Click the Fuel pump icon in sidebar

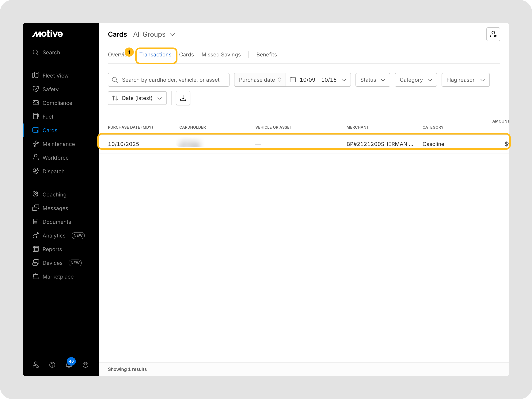click(36, 116)
